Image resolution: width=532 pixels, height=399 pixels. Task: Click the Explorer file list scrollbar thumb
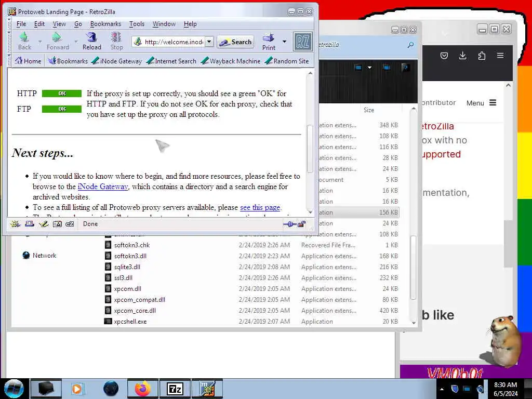pyautogui.click(x=413, y=268)
